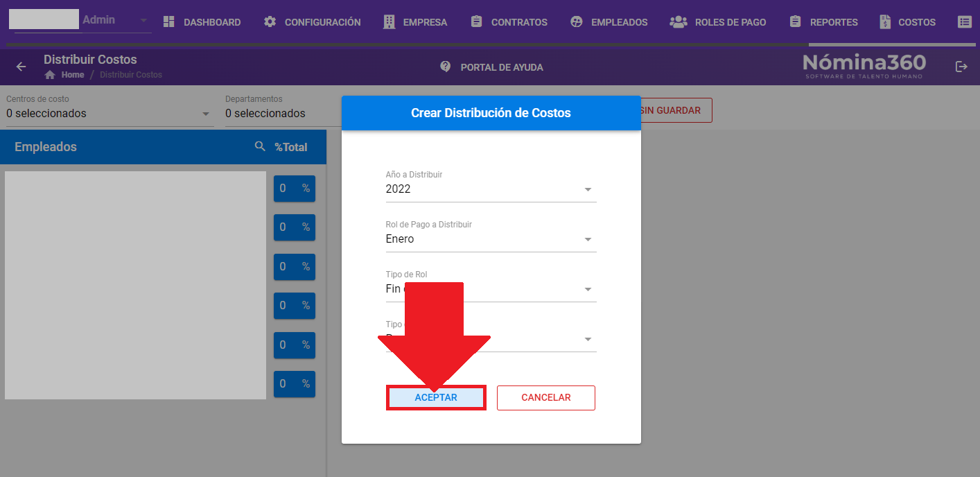Image resolution: width=980 pixels, height=477 pixels.
Task: Open the last dropdown above the Cancelar button
Action: point(491,336)
